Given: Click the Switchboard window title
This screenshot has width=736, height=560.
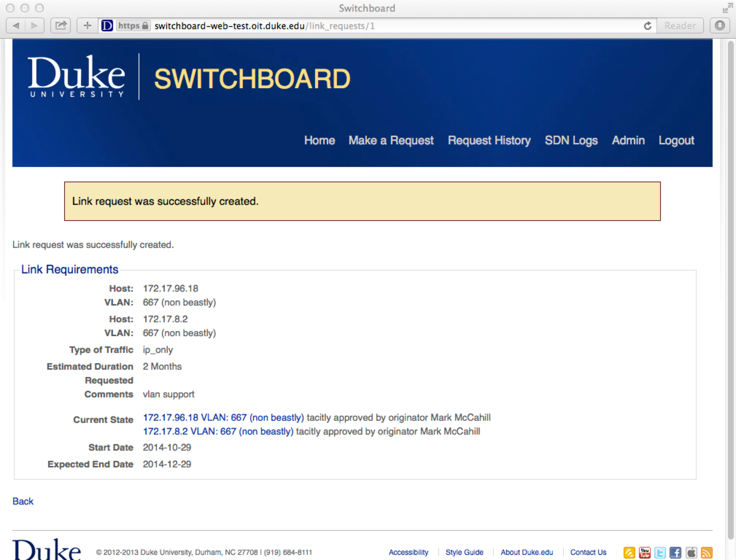Looking at the screenshot, I should pos(367,8).
